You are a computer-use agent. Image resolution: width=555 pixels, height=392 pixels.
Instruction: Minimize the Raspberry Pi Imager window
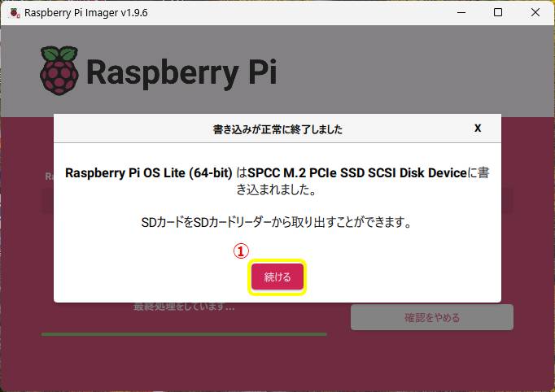tap(461, 12)
